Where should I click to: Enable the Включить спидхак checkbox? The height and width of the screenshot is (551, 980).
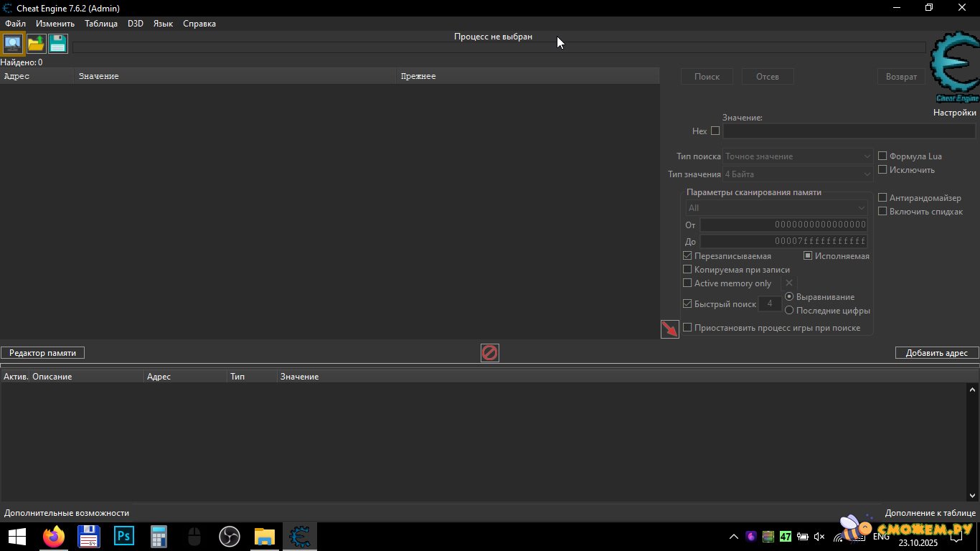coord(883,212)
